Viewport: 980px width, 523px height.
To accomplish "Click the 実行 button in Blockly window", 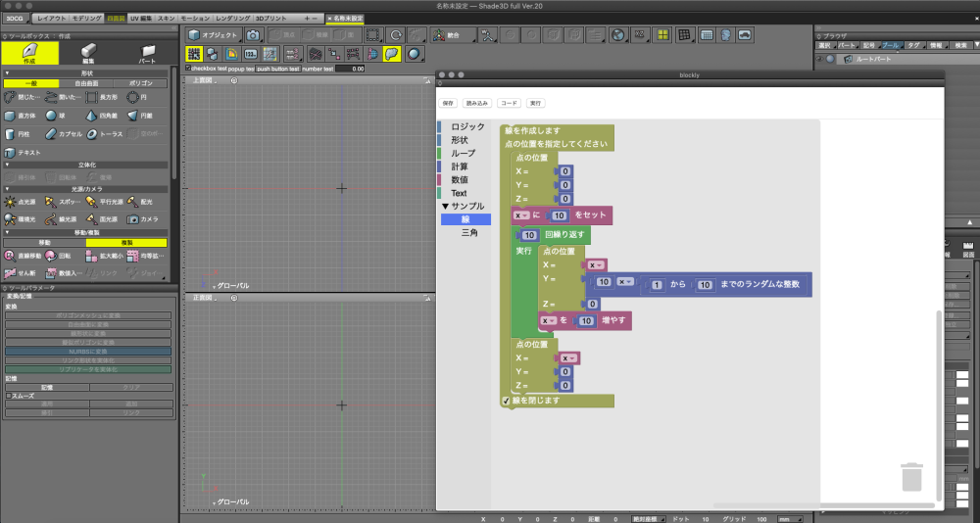I will [535, 103].
